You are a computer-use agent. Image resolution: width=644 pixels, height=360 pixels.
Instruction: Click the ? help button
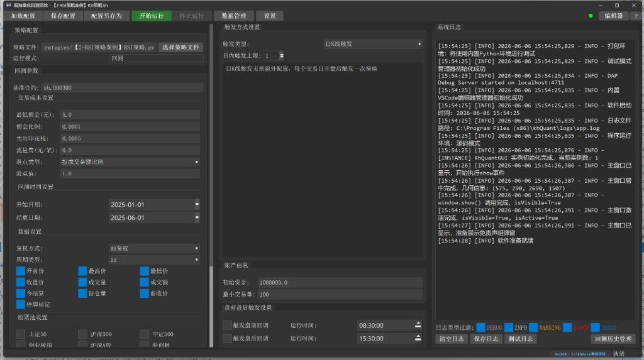click(636, 16)
